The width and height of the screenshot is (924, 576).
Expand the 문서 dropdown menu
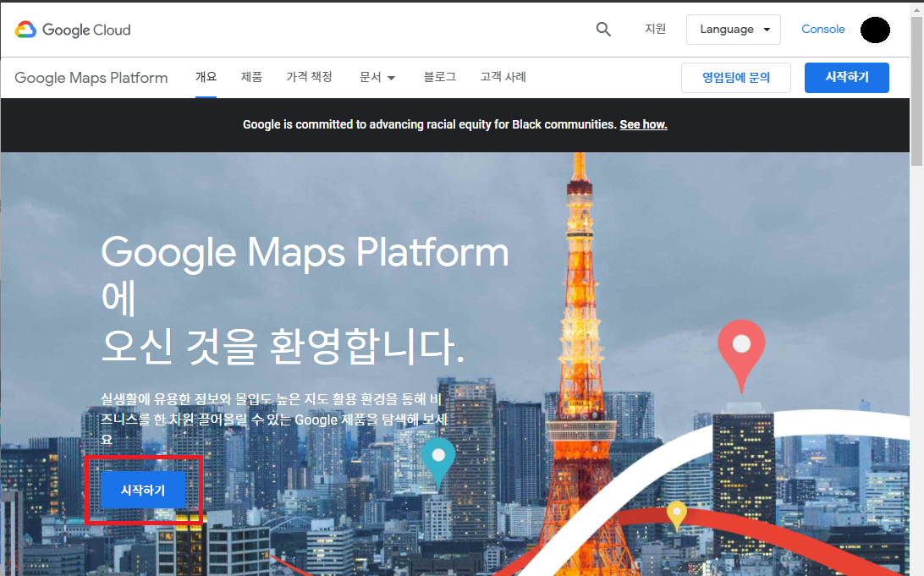(x=377, y=77)
